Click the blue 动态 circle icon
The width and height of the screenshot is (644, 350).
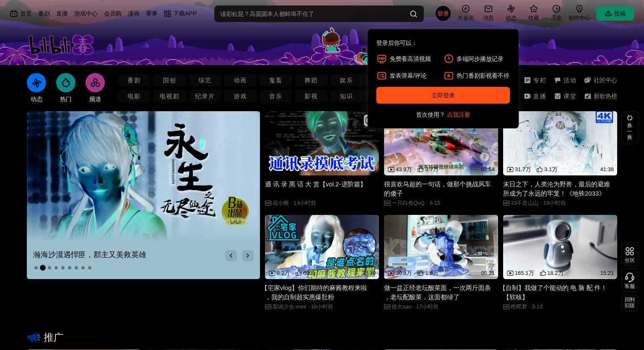[x=36, y=83]
